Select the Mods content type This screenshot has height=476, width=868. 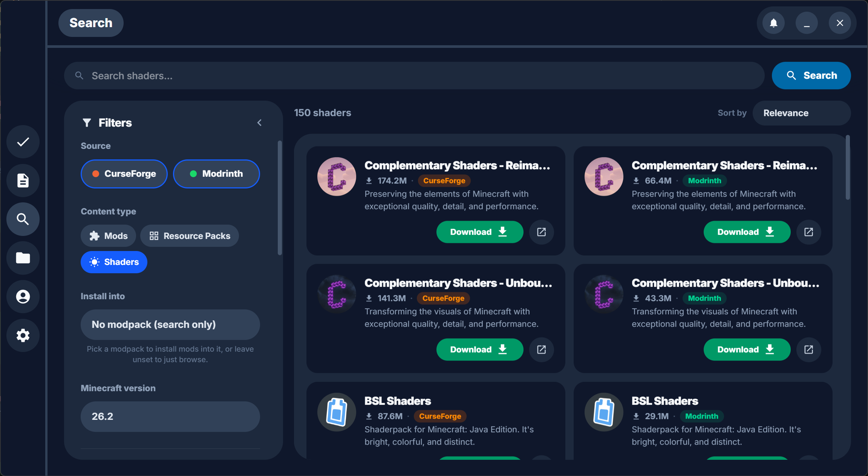[108, 236]
